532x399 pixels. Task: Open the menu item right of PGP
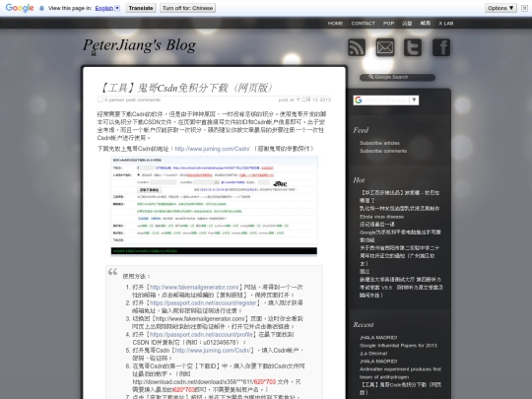407,23
